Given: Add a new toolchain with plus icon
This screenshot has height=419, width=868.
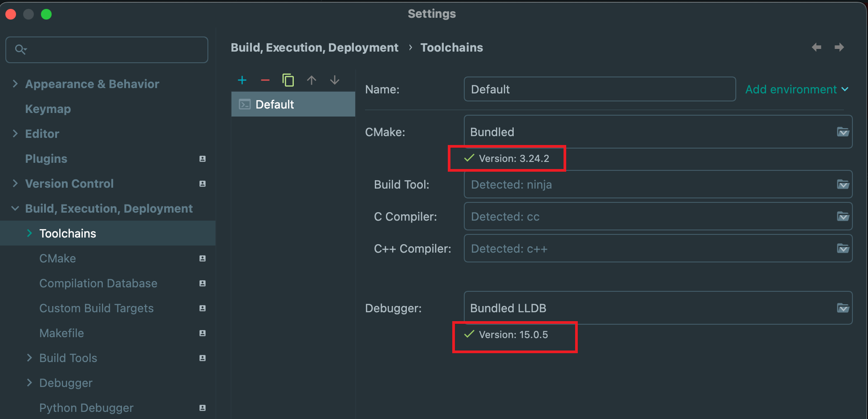Looking at the screenshot, I should coord(242,80).
